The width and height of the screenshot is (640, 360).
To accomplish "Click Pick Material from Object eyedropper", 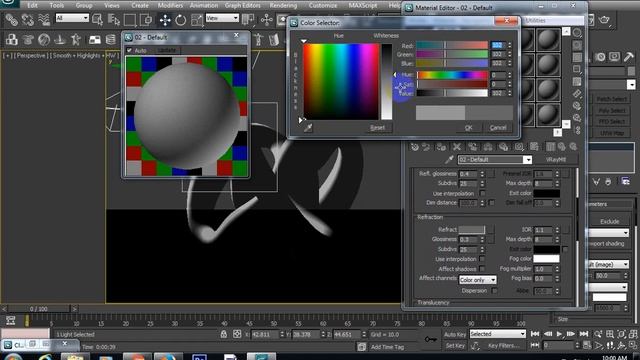I will 449,160.
